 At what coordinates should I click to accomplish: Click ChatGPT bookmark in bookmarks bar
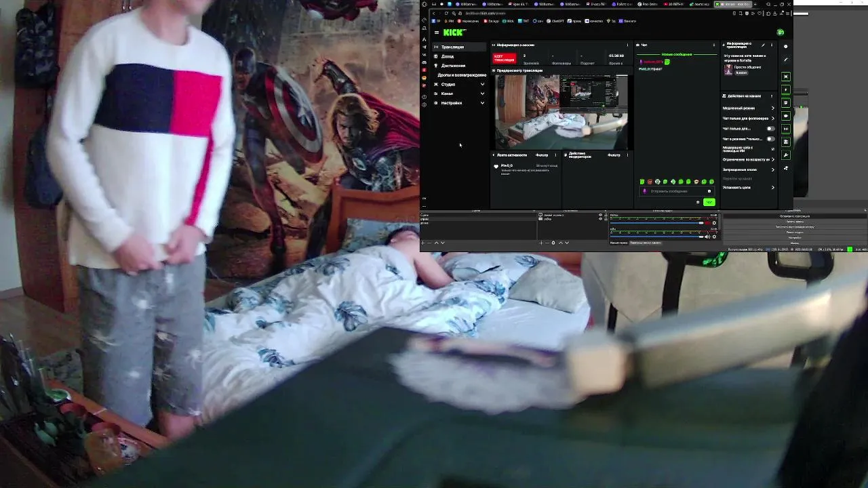tap(555, 21)
